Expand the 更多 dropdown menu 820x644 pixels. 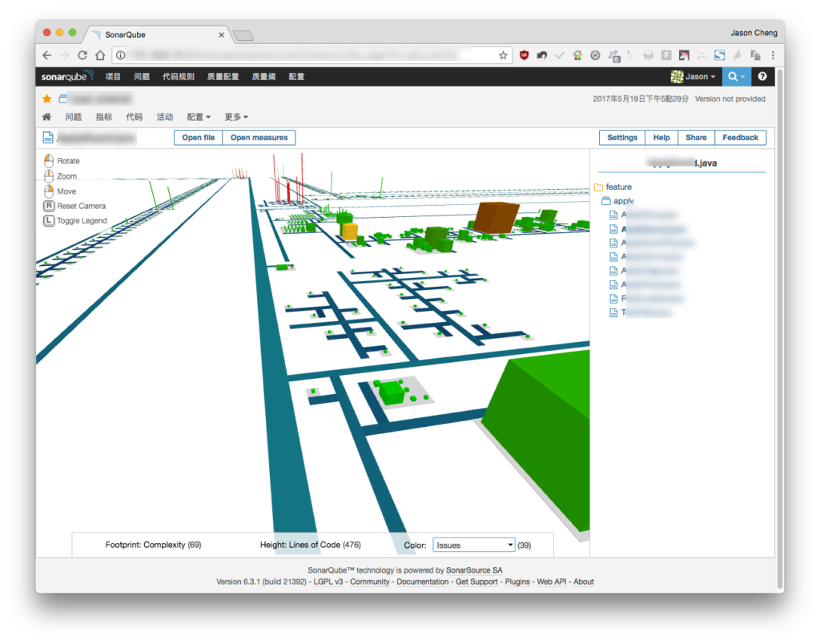236,117
